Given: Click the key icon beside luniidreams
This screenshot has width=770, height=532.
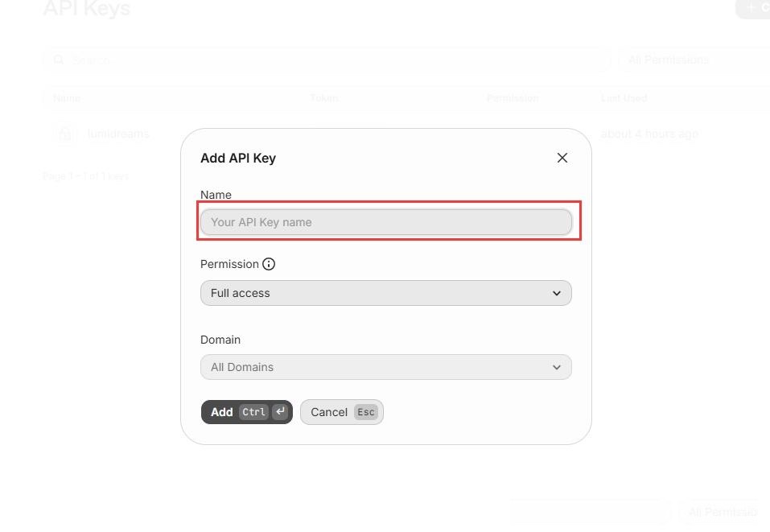Looking at the screenshot, I should coord(65,134).
